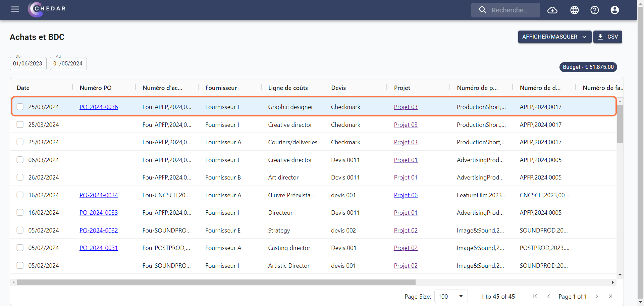The height and width of the screenshot is (306, 644).
Task: Go to the next page arrow
Action: [x=597, y=296]
